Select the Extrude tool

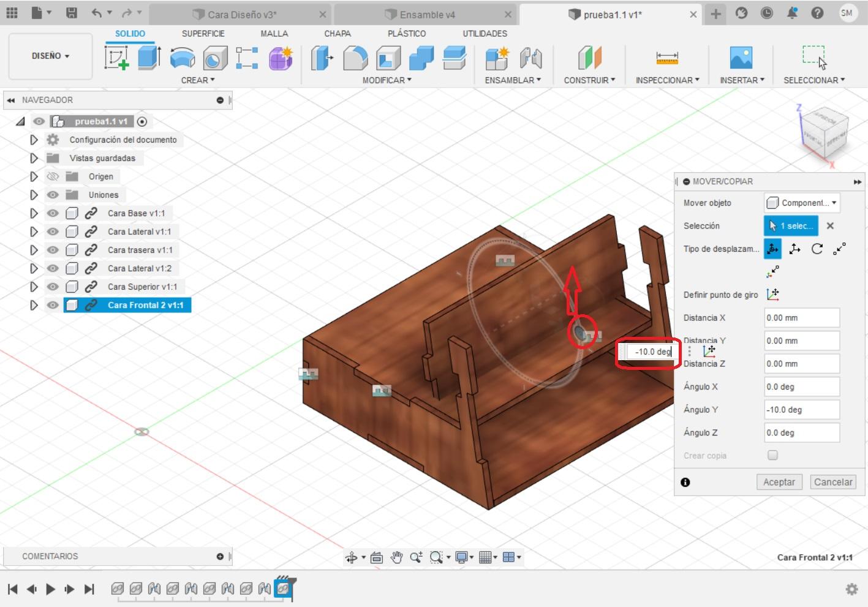click(149, 58)
